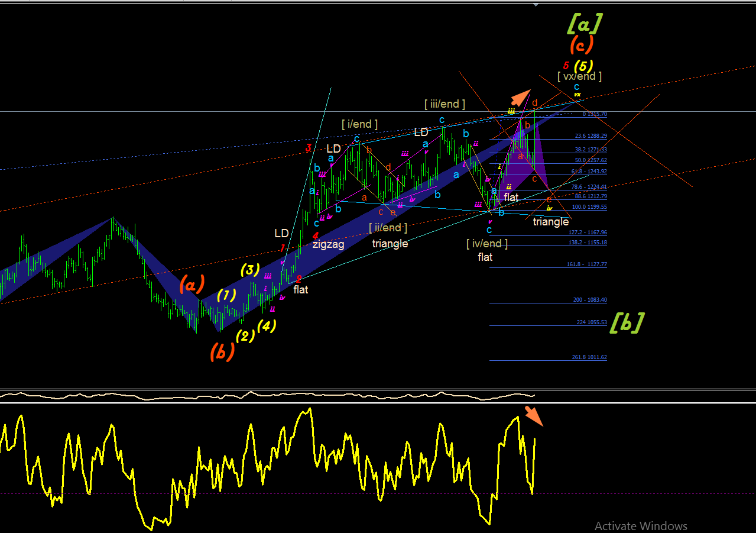The image size is (756, 533).
Task: Click the Activate Windows watermark text
Action: point(641,526)
